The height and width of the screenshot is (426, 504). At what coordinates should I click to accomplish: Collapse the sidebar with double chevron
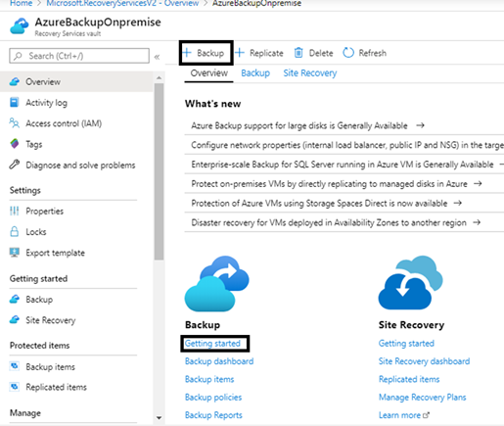click(157, 57)
